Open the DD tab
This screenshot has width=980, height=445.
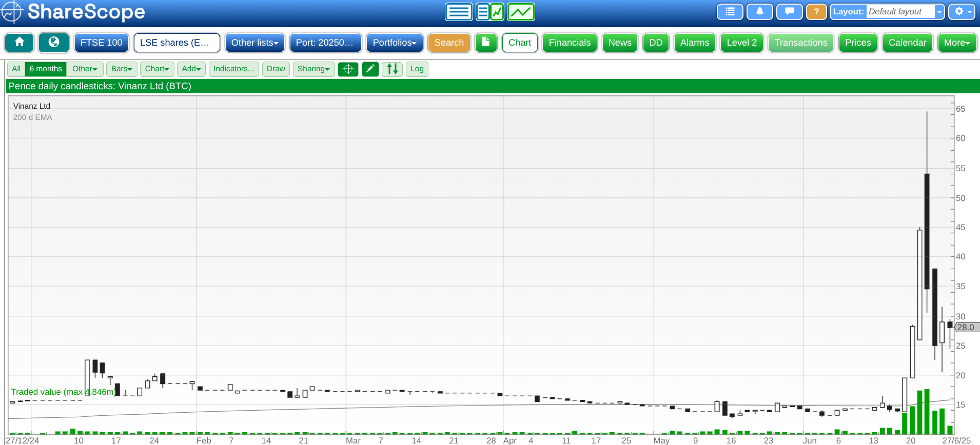pyautogui.click(x=656, y=43)
